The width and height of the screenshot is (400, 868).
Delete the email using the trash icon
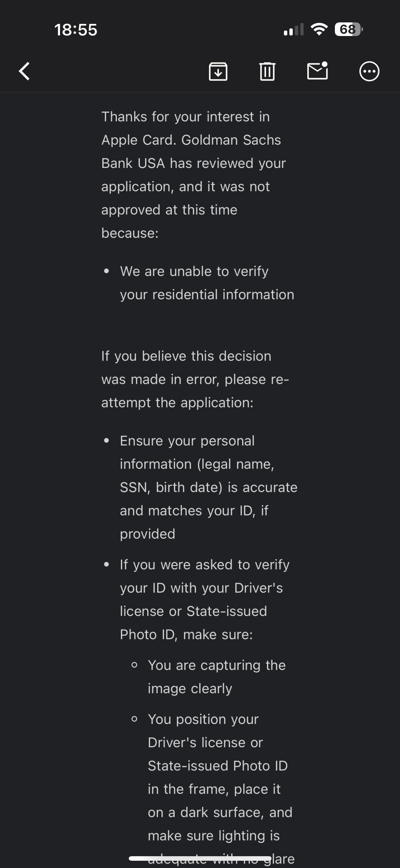click(268, 71)
